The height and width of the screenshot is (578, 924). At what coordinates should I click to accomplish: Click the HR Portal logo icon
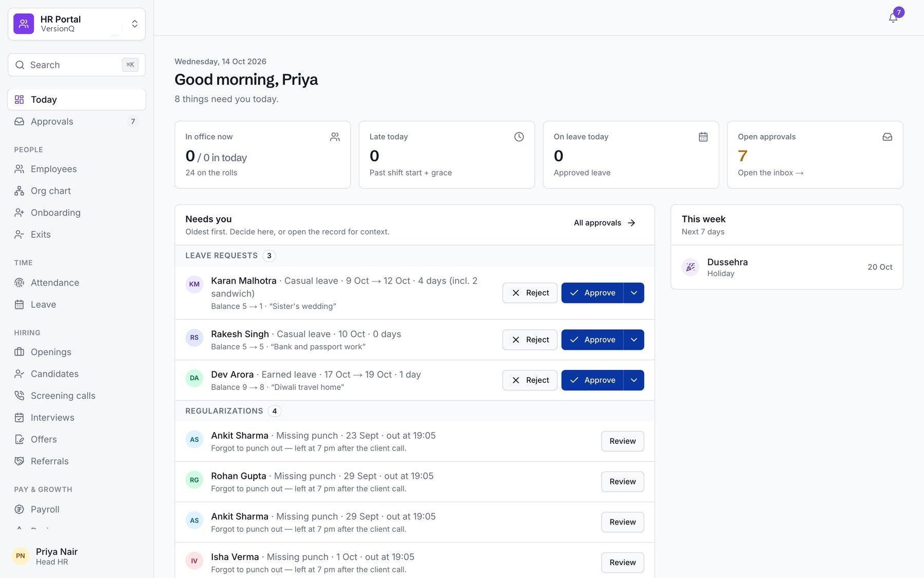[24, 24]
